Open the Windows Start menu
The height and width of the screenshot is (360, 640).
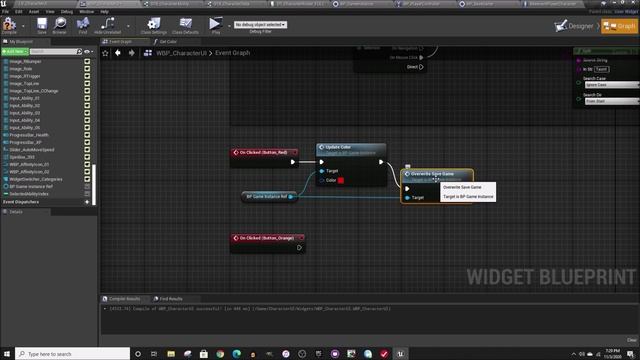tap(7, 353)
